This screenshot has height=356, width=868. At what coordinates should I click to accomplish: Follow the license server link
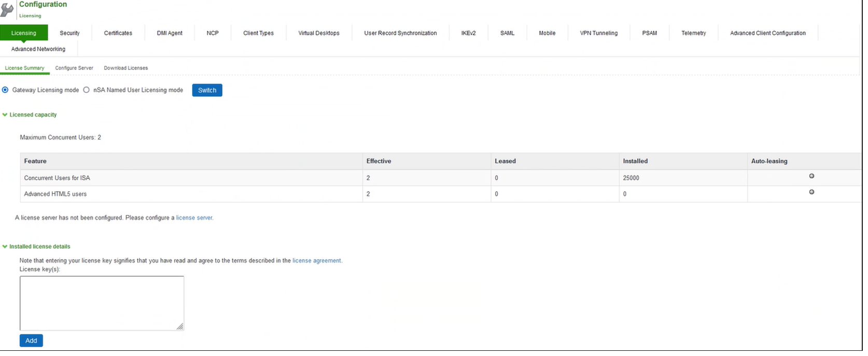(x=194, y=218)
